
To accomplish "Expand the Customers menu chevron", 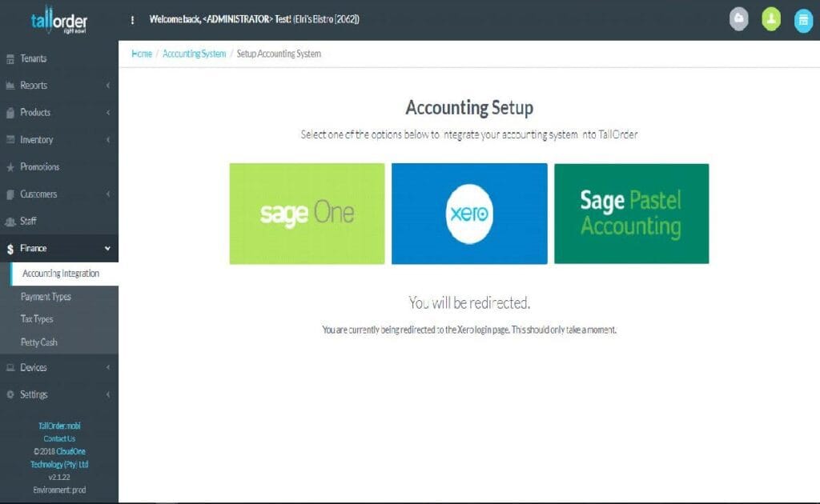I will point(108,194).
